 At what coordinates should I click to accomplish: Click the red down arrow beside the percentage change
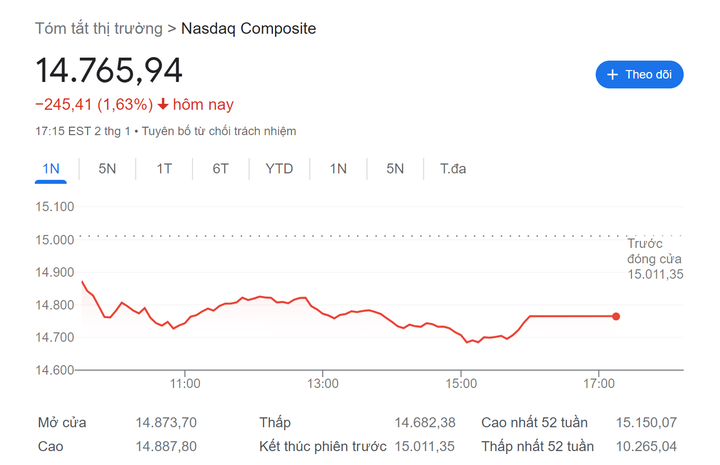[163, 104]
